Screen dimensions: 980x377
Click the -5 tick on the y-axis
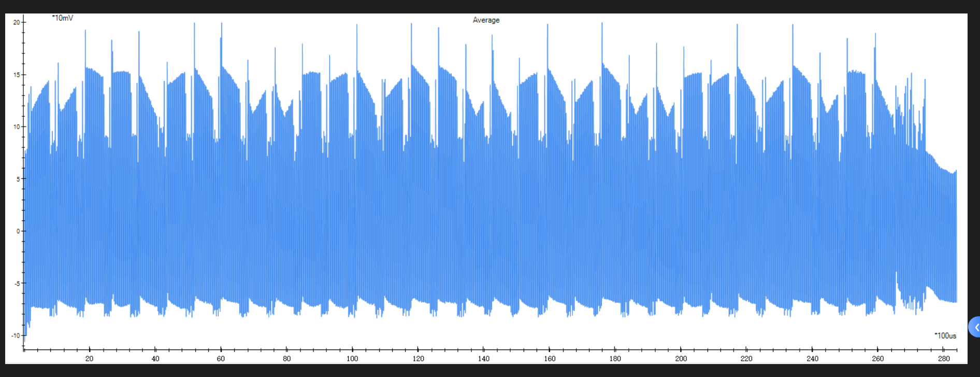pos(16,284)
